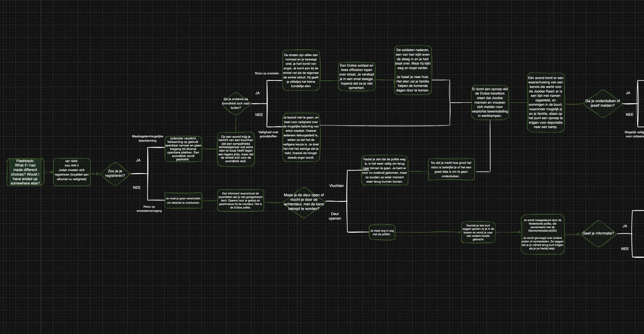The image size is (644, 334).
Task: Select the 'Nadat je ziet dat de politie weg is' box
Action: (x=385, y=171)
